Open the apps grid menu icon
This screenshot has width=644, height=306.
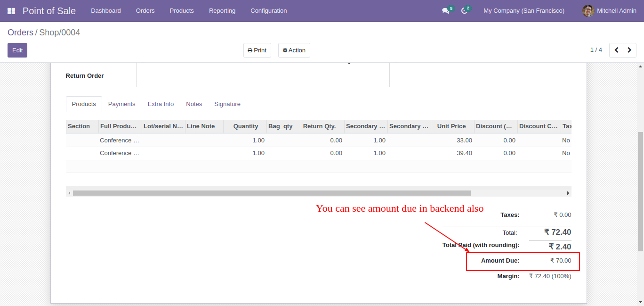click(11, 11)
